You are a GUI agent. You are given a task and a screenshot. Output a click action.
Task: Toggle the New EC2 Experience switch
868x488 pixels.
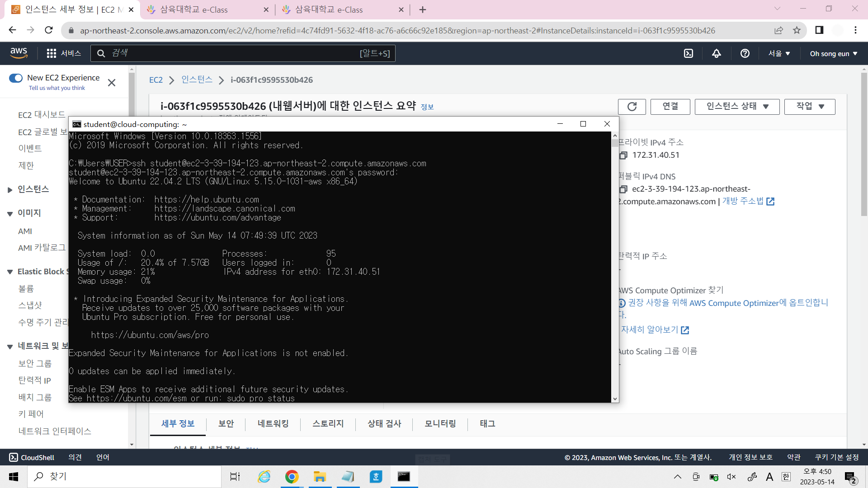(16, 78)
